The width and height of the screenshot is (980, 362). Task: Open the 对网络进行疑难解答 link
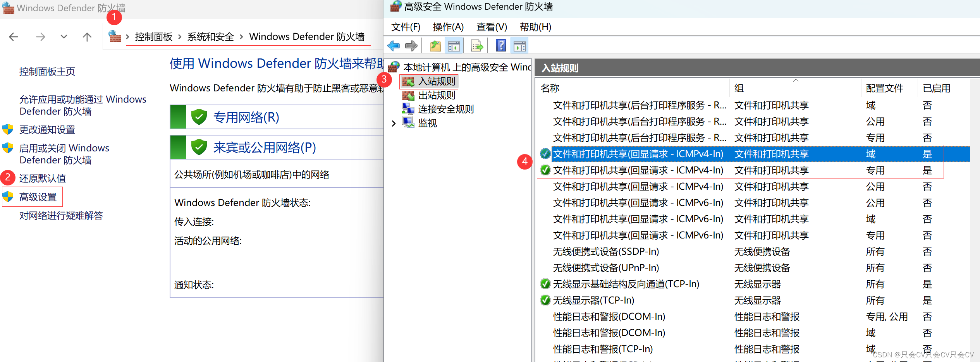(61, 215)
